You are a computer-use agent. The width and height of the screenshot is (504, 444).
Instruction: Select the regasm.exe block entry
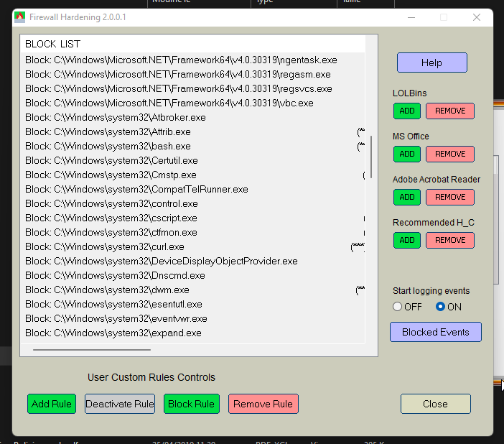click(192, 74)
